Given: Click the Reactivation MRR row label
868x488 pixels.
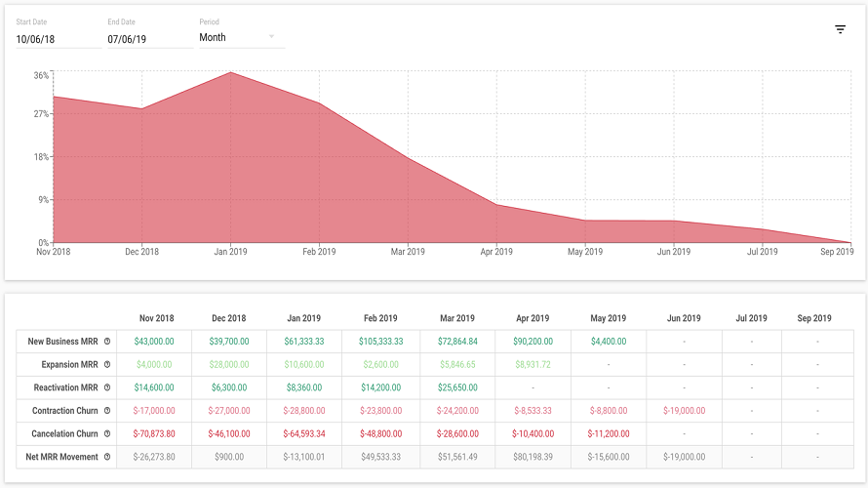Looking at the screenshot, I should coord(66,387).
